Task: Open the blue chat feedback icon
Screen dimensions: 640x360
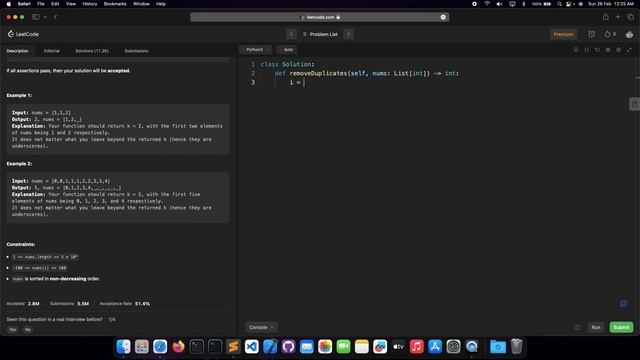Action: pyautogui.click(x=623, y=304)
